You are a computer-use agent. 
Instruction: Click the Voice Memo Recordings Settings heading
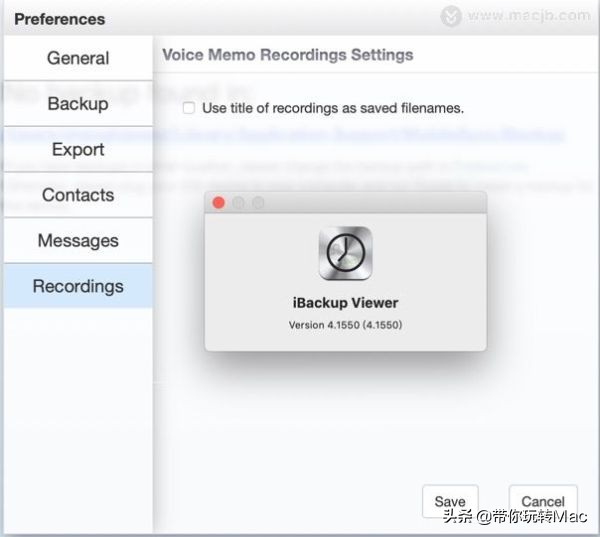[288, 55]
